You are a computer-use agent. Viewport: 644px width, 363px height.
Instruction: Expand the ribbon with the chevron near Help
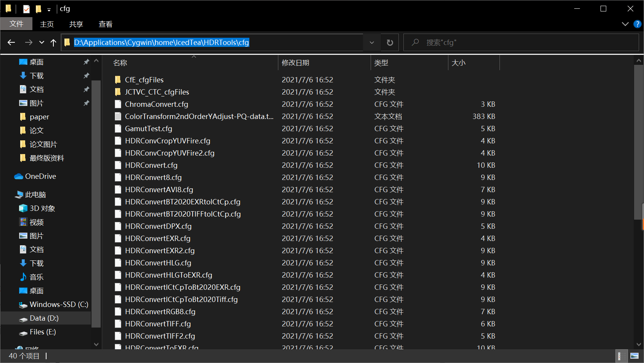tap(625, 24)
